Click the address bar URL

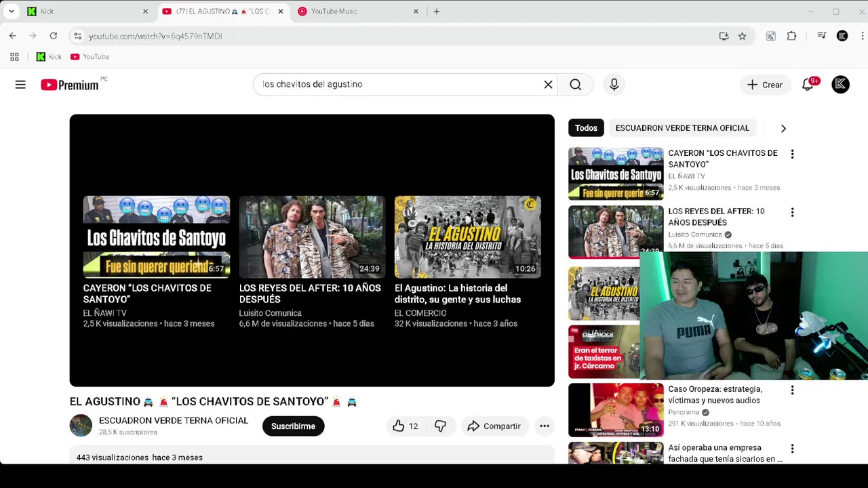tap(155, 36)
